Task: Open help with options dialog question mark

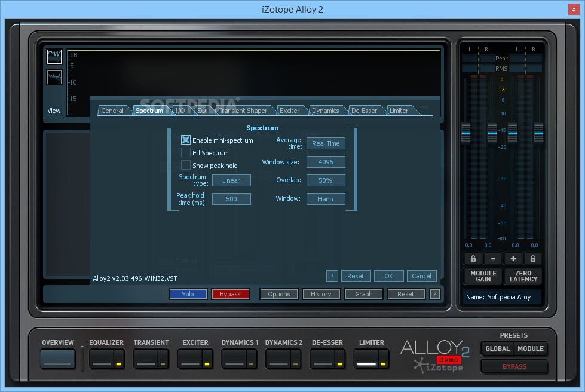Action: 332,276
